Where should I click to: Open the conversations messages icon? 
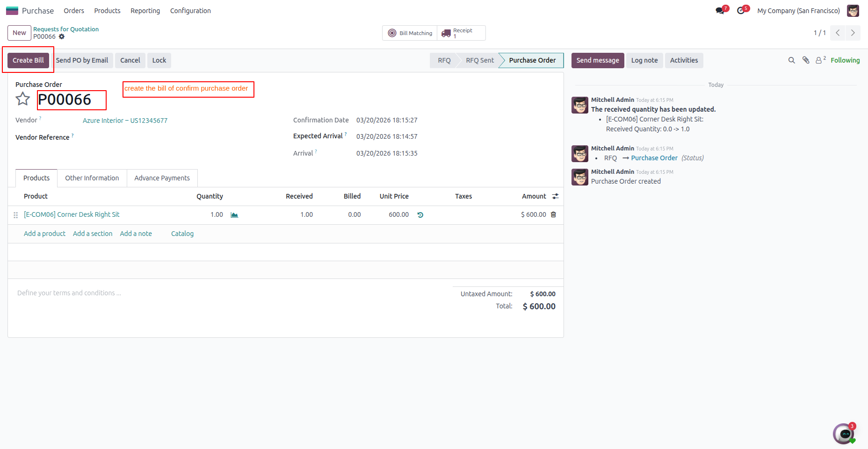(720, 11)
